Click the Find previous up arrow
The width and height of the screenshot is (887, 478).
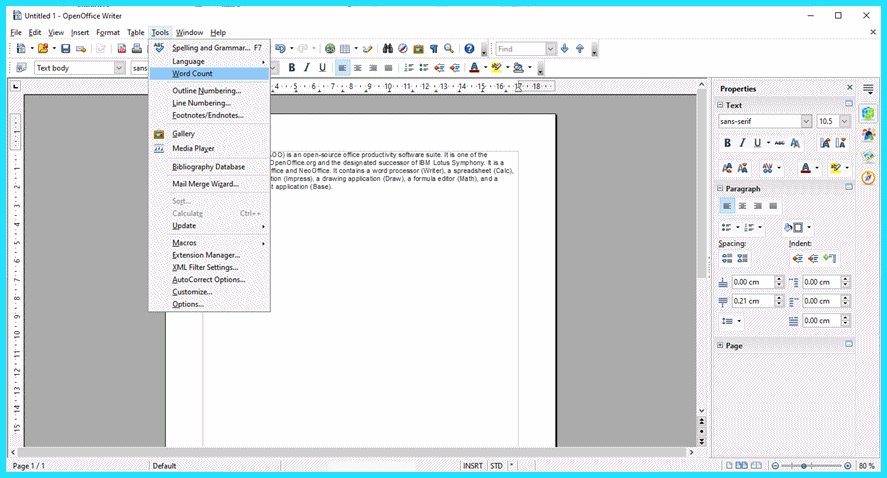pyautogui.click(x=580, y=49)
